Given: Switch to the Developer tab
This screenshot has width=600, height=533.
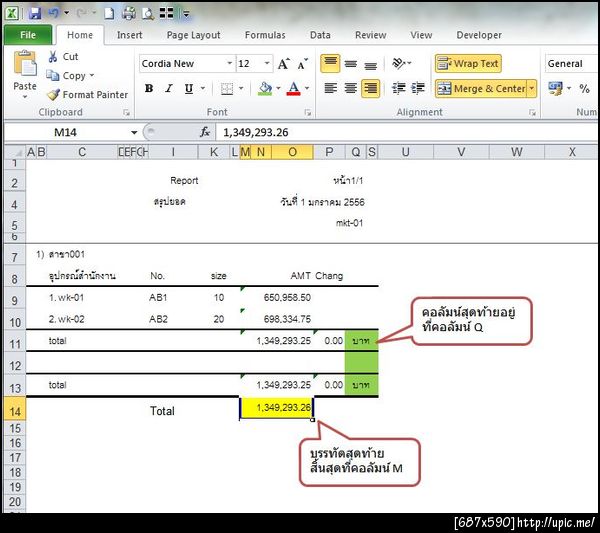Looking at the screenshot, I should [479, 35].
